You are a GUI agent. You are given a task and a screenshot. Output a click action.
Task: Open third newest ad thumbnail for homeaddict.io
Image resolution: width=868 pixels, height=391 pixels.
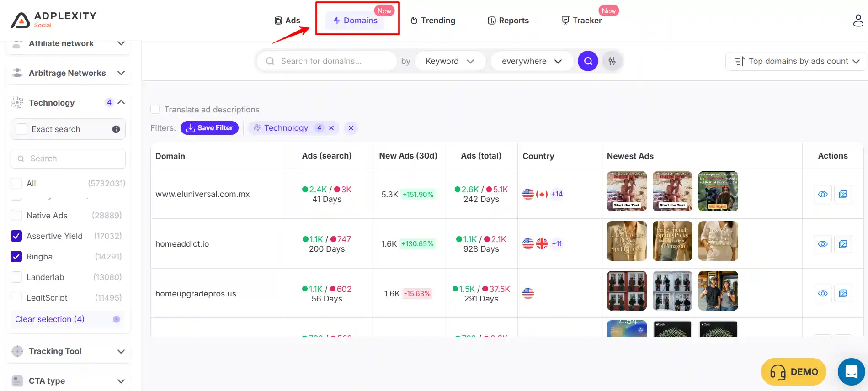(x=718, y=241)
